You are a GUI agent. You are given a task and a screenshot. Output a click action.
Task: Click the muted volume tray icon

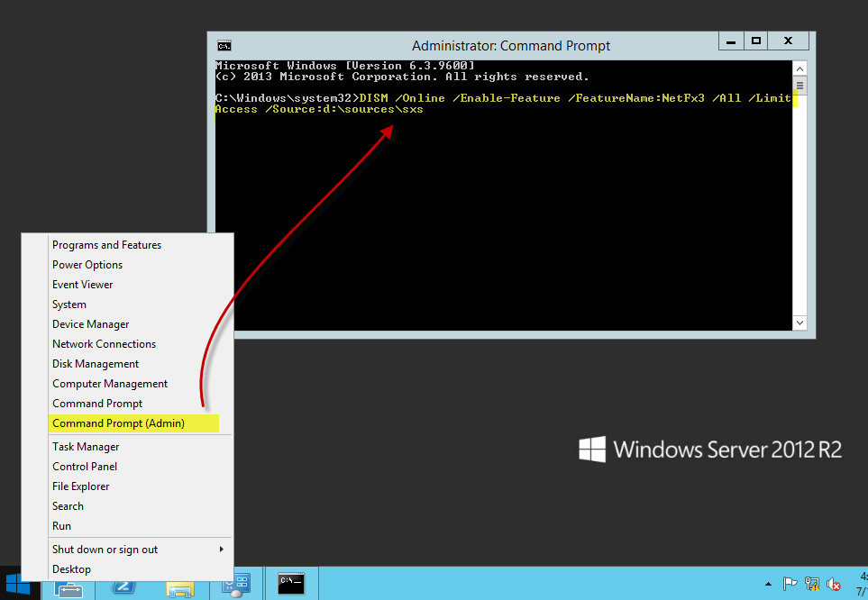833,584
